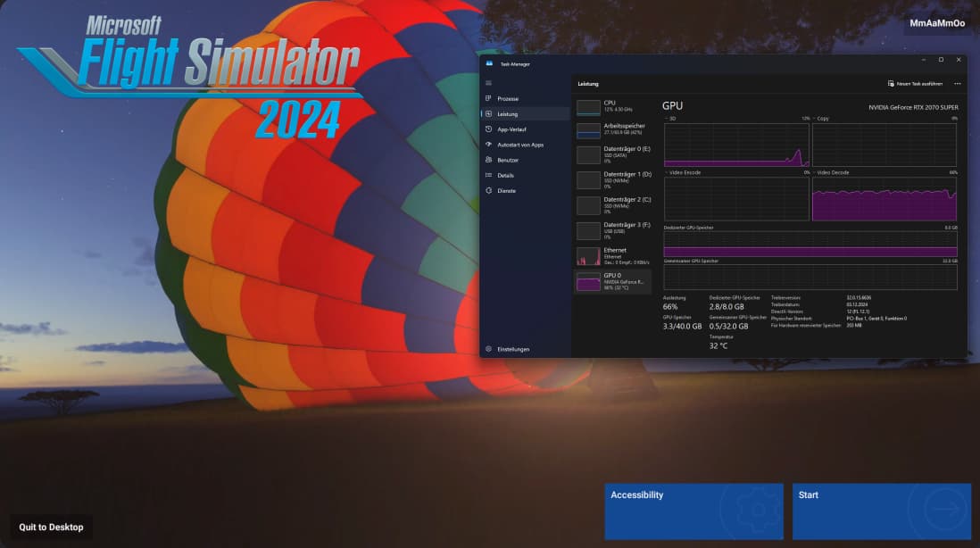This screenshot has height=548, width=980.
Task: Select the CPU performance item
Action: pyautogui.click(x=612, y=106)
